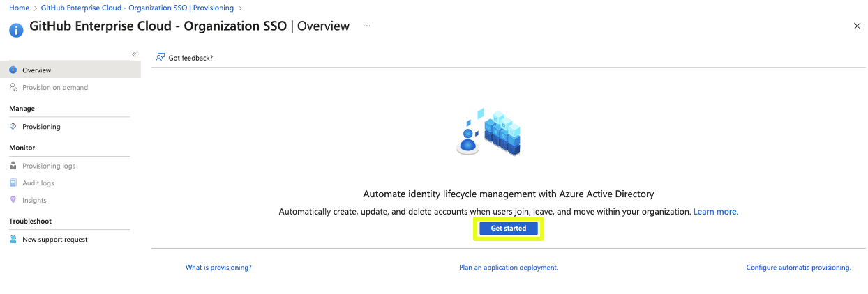Click the Automate identity lifecycle management heading
The image size is (868, 294).
[509, 194]
